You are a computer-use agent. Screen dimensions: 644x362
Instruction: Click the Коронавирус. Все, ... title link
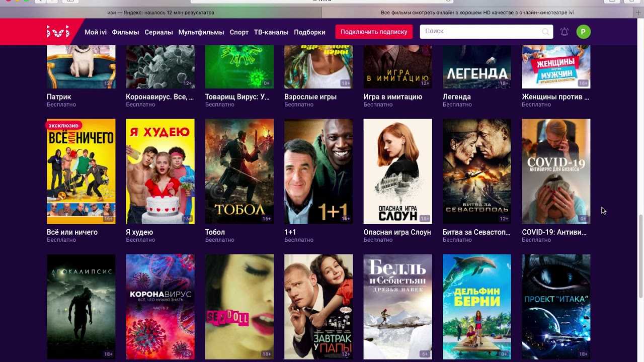[x=160, y=97]
